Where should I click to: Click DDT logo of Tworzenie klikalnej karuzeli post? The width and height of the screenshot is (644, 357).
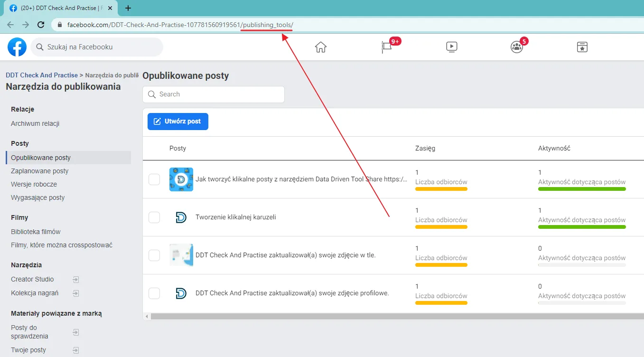[x=181, y=217]
